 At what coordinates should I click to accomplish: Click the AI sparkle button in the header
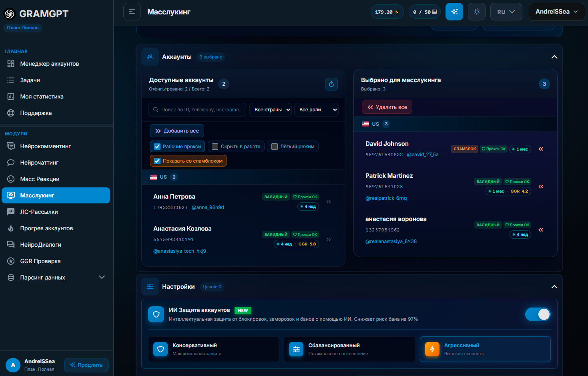[454, 12]
